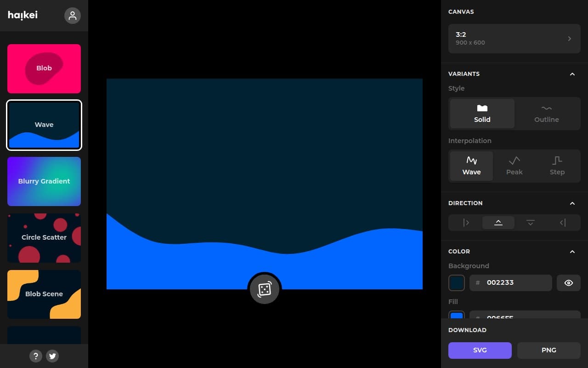
Task: Open the 3:2 canvas size selector
Action: click(514, 39)
